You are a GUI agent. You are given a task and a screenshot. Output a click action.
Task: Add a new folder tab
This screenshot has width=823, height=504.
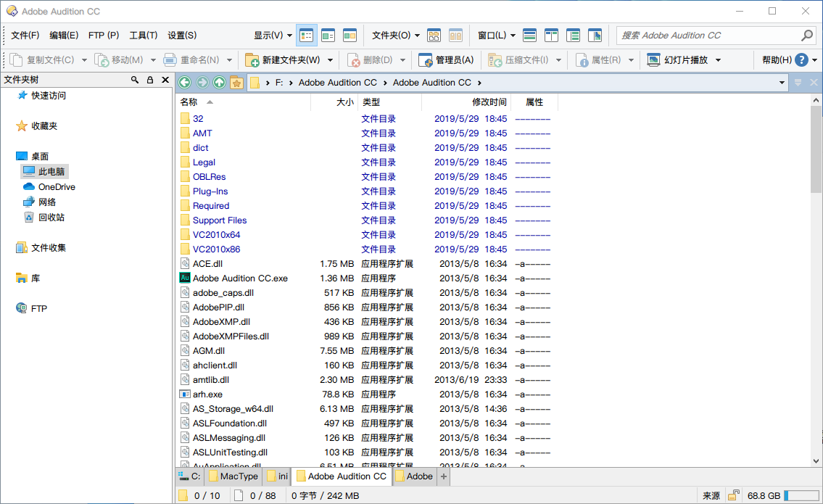(x=444, y=476)
